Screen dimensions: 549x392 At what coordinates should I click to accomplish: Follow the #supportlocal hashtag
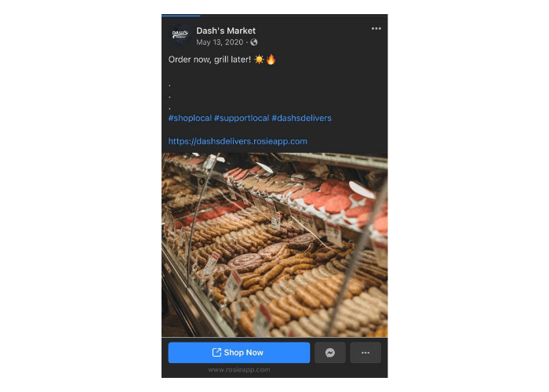pyautogui.click(x=242, y=118)
